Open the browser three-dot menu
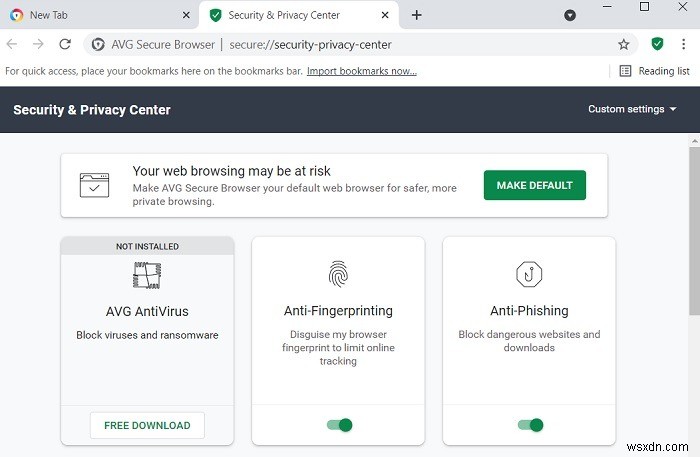Image resolution: width=700 pixels, height=457 pixels. (x=685, y=44)
